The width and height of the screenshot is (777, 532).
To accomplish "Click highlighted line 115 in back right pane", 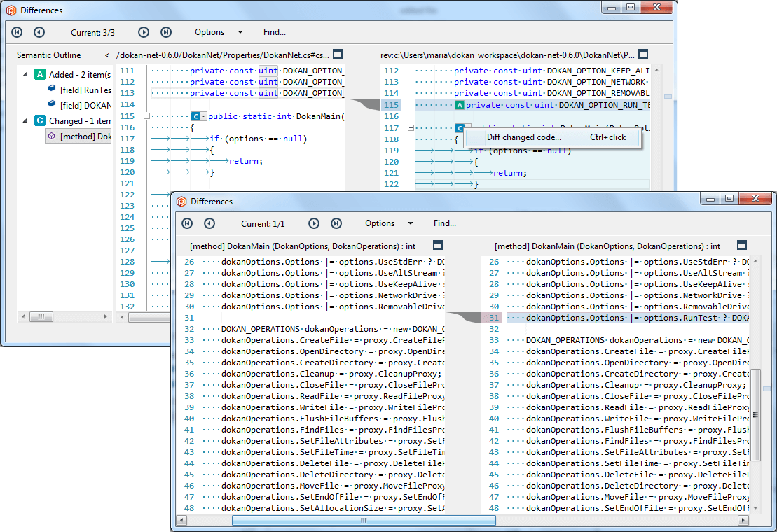I will click(532, 105).
